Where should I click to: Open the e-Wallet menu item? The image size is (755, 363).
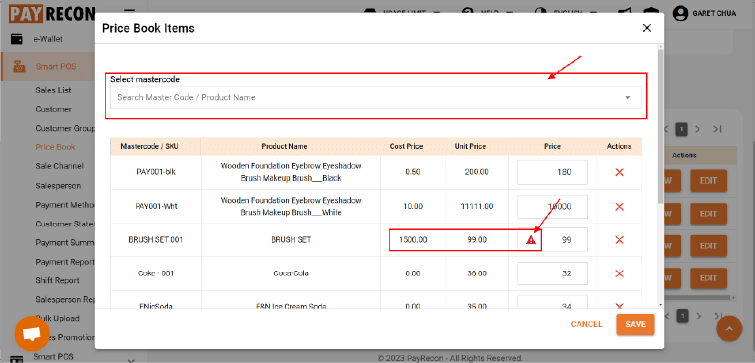48,39
